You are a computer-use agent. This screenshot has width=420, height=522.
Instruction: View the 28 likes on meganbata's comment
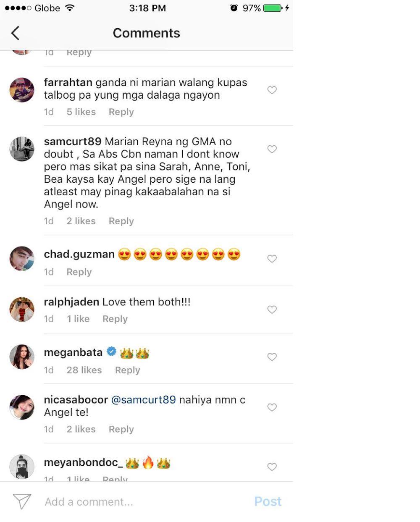tap(84, 370)
